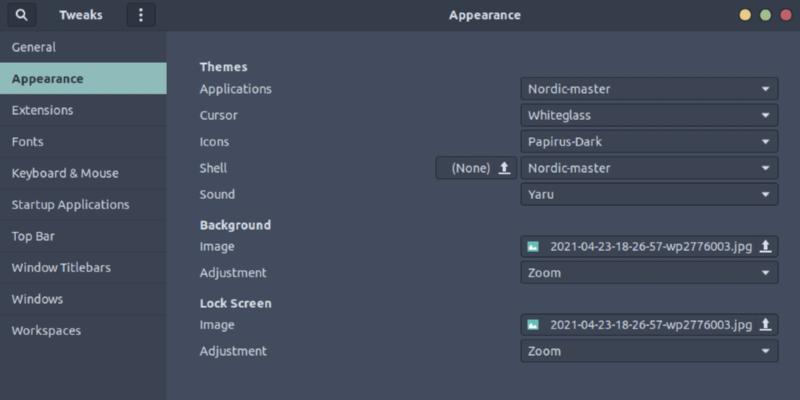Image resolution: width=800 pixels, height=400 pixels.
Task: Open Startup Applications settings
Action: pos(70,205)
